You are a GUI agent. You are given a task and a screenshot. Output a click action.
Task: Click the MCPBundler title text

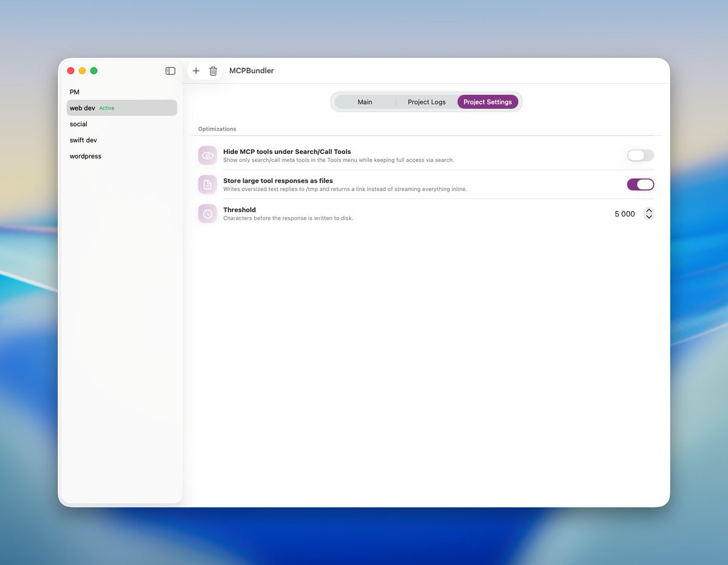251,70
